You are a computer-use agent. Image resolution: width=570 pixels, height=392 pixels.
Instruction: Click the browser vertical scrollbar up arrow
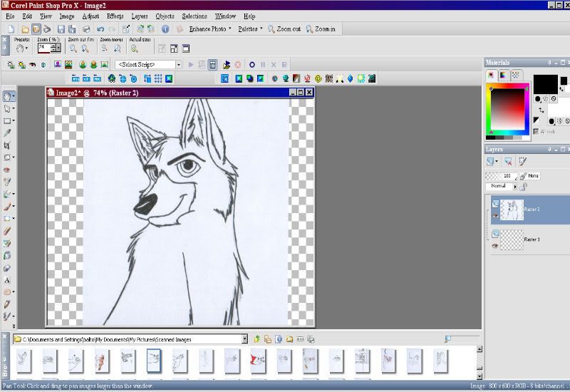[x=479, y=349]
